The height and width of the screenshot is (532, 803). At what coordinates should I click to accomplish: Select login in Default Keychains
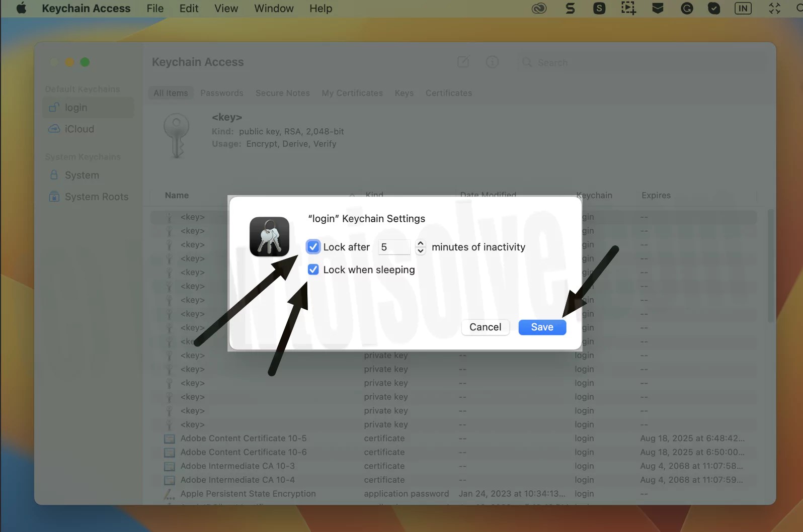88,108
